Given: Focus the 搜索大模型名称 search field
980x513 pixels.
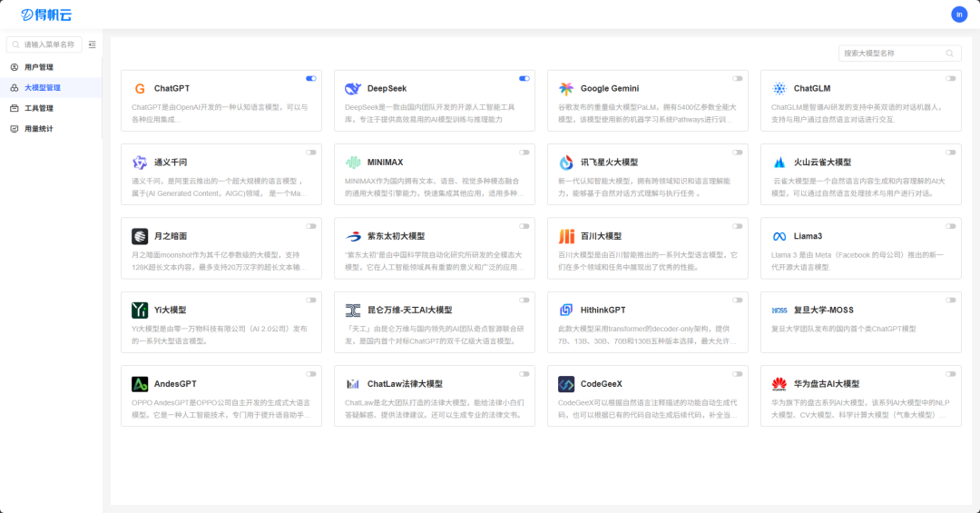Looking at the screenshot, I should coord(899,54).
